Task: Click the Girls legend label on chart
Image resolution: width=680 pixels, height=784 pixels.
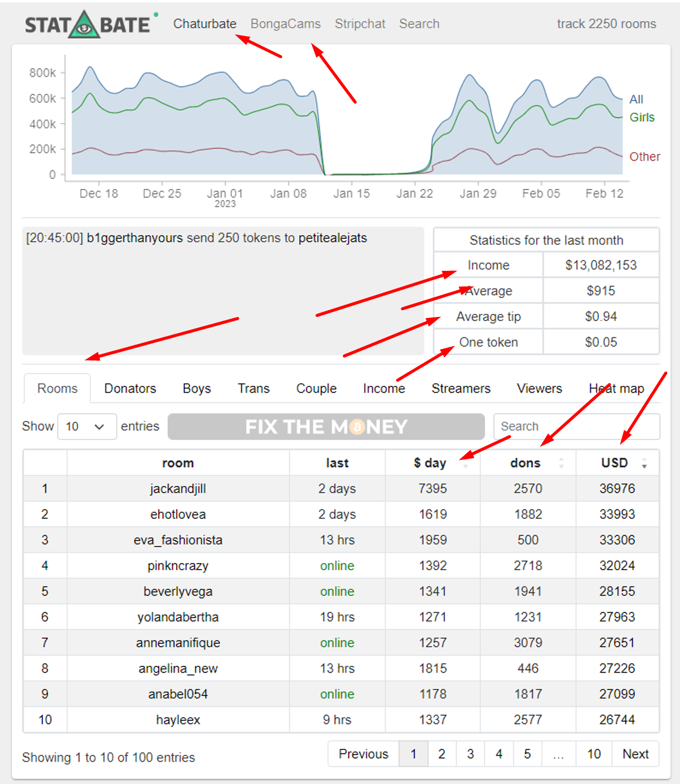Action: pos(642,118)
